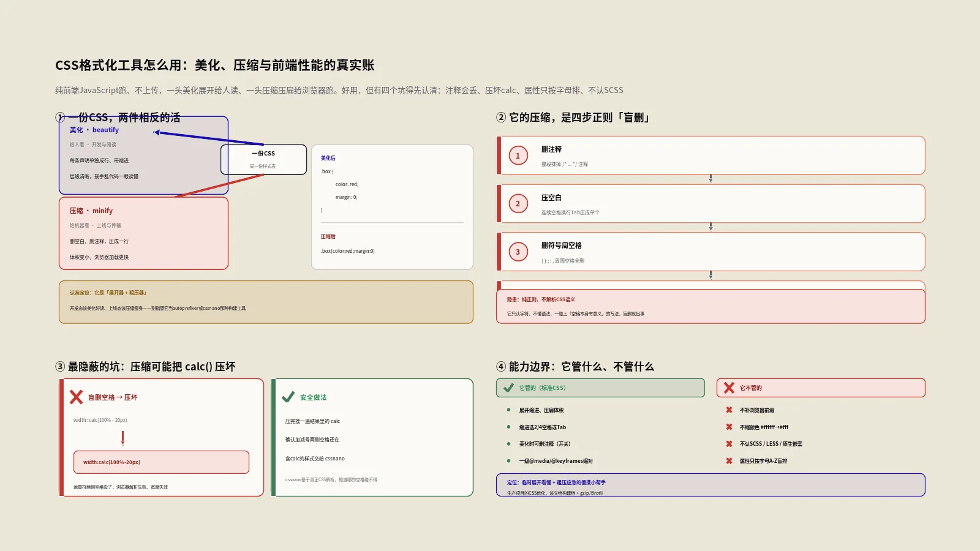980x551 pixels.
Task: Click the text 运算符两侧空格没了
Action: point(121,487)
